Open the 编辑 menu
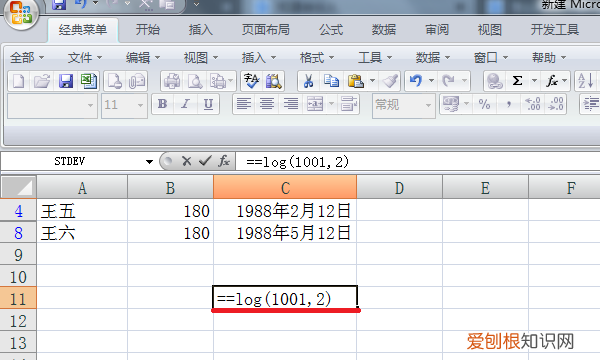 pos(143,58)
